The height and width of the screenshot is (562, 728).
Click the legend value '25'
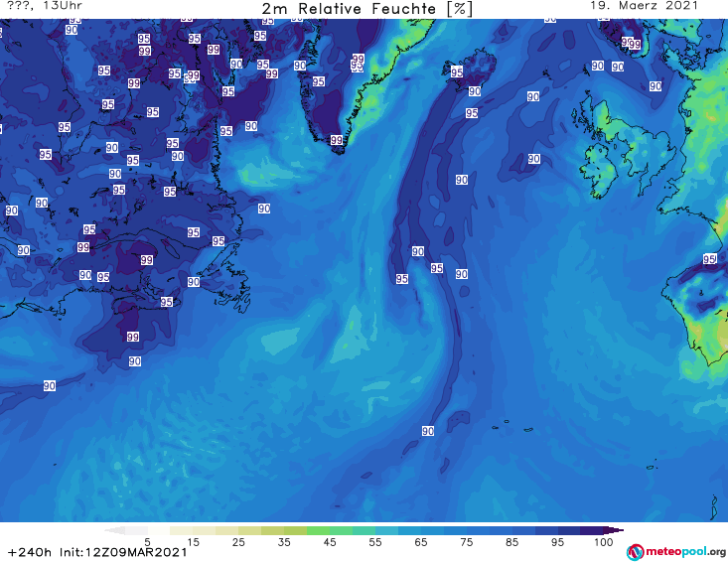click(238, 542)
